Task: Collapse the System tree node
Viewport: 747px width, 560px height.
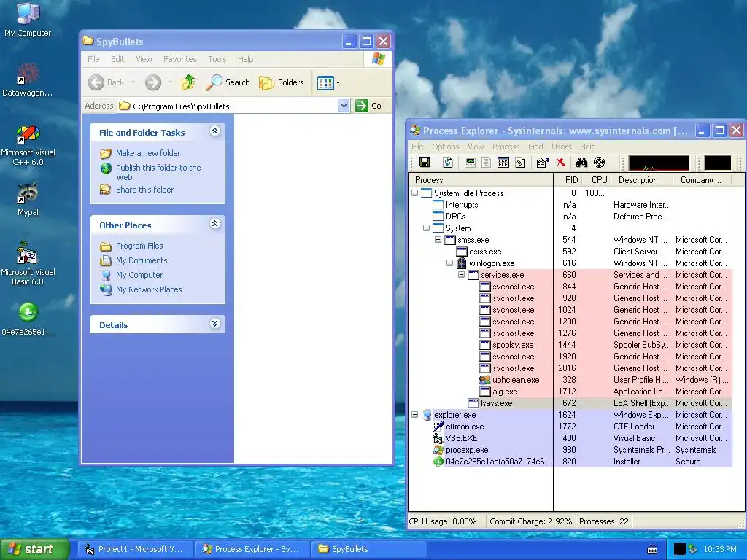Action: 426,228
